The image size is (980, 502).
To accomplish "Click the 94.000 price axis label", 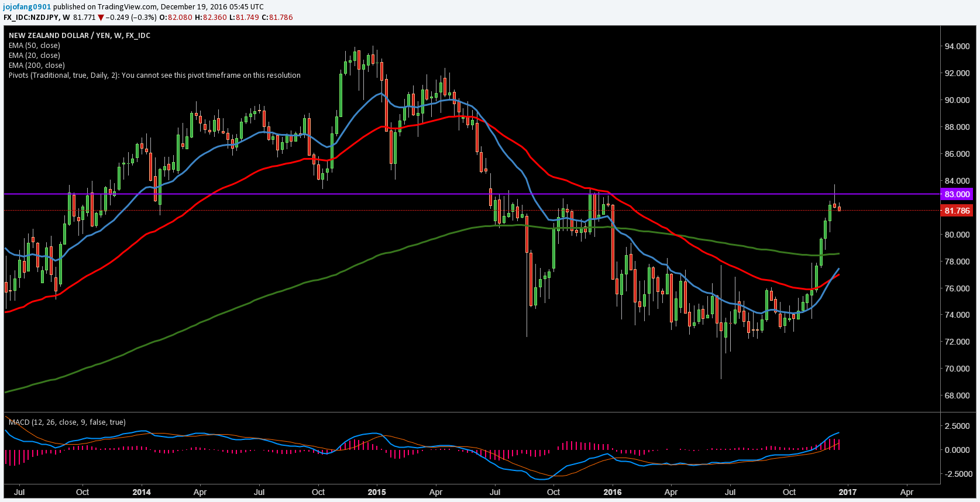I will click(957, 46).
